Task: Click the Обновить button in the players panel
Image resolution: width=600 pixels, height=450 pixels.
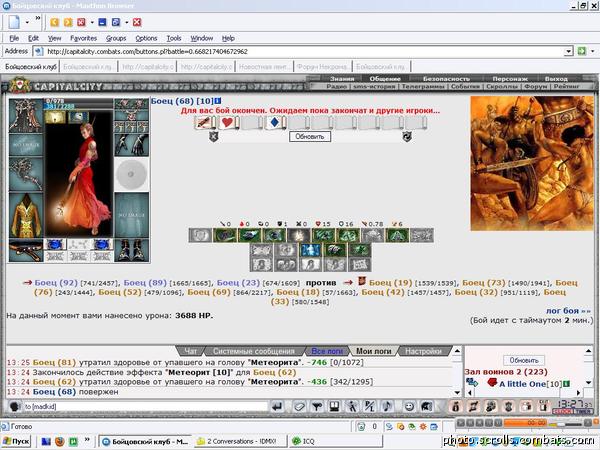Action: (524, 360)
